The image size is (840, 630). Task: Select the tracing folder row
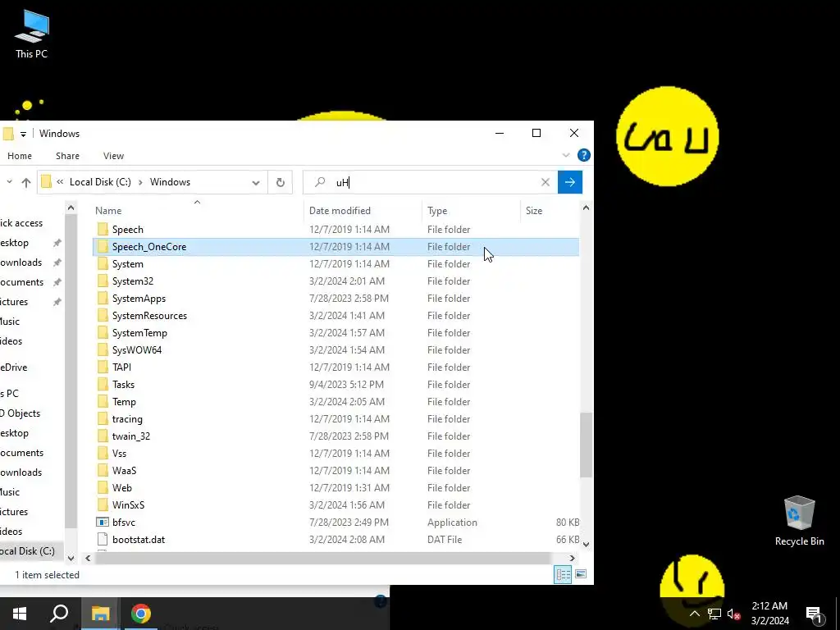click(336, 419)
